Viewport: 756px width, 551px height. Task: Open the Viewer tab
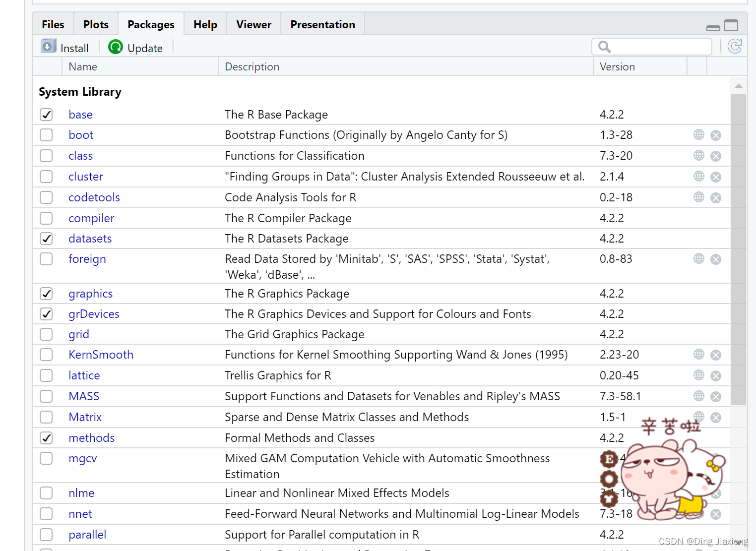tap(253, 24)
